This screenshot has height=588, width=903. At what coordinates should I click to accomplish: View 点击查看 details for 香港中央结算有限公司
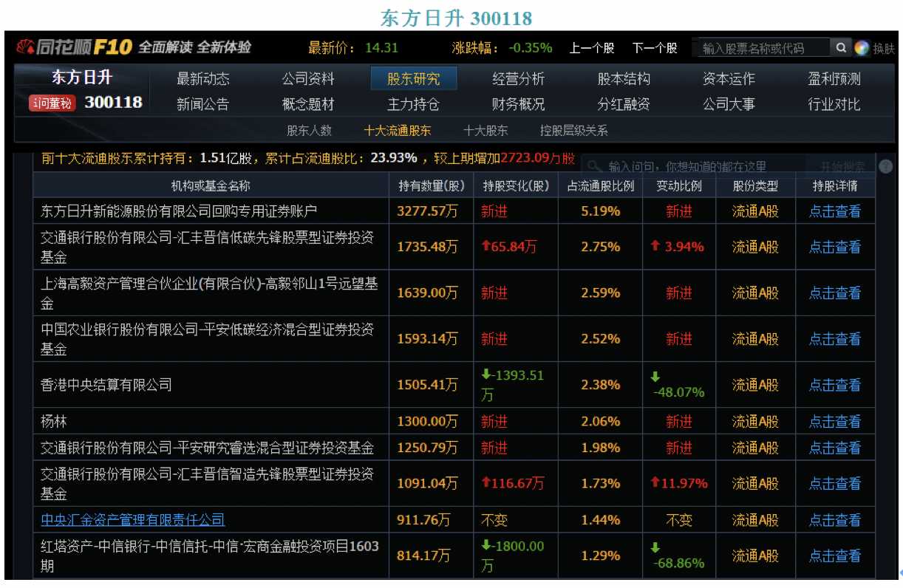834,385
